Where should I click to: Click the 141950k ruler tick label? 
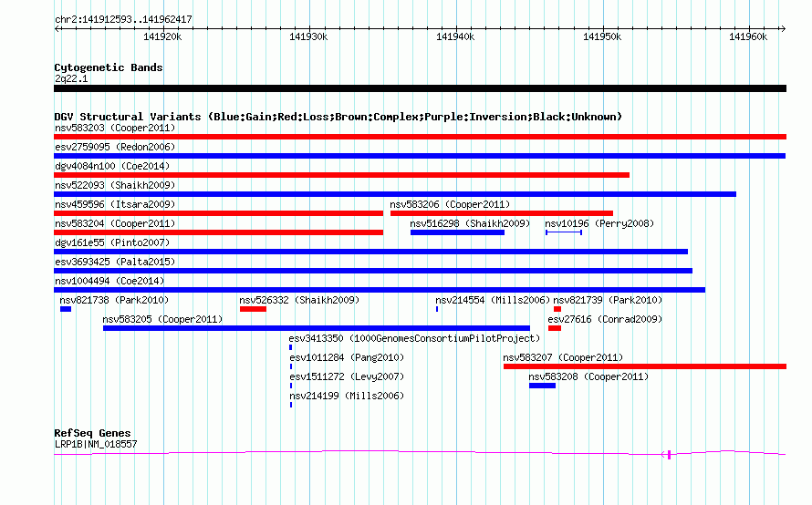(x=602, y=36)
